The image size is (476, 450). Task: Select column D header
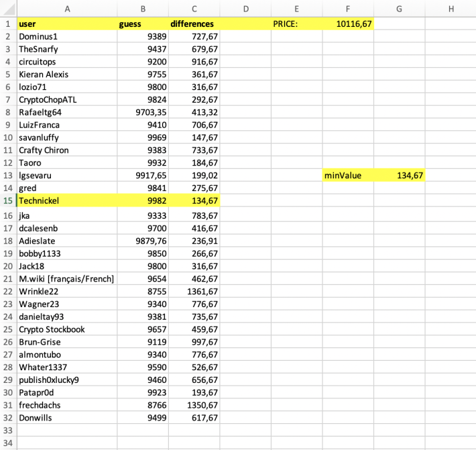coord(245,9)
